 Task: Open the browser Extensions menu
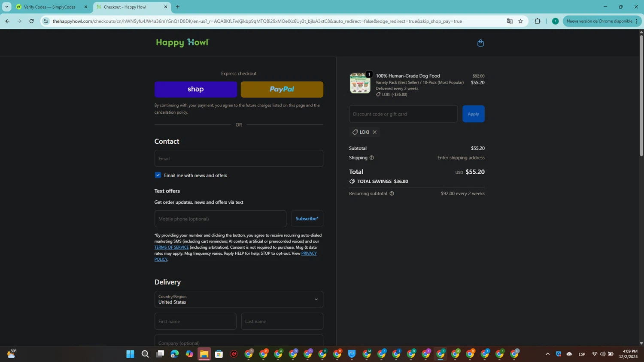(x=538, y=21)
